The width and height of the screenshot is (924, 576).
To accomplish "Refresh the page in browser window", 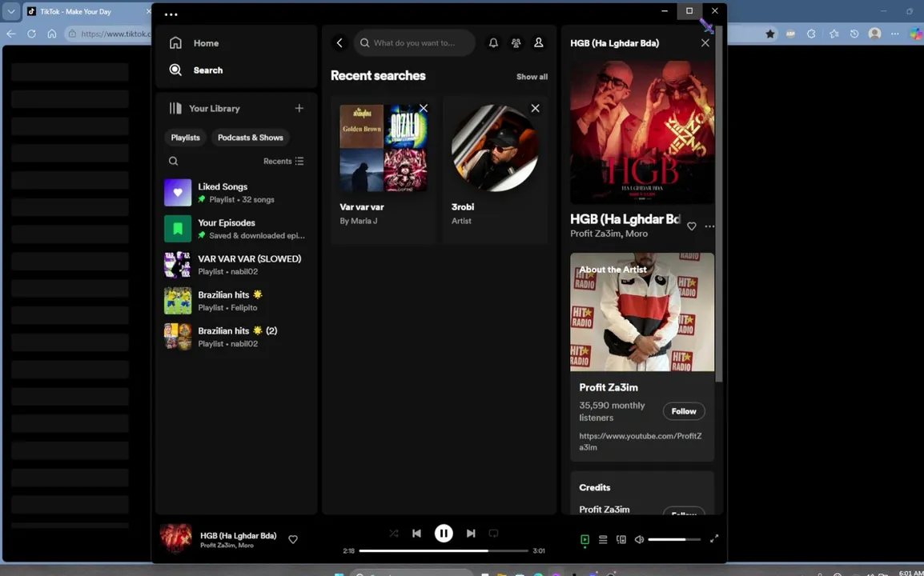I will pos(31,34).
